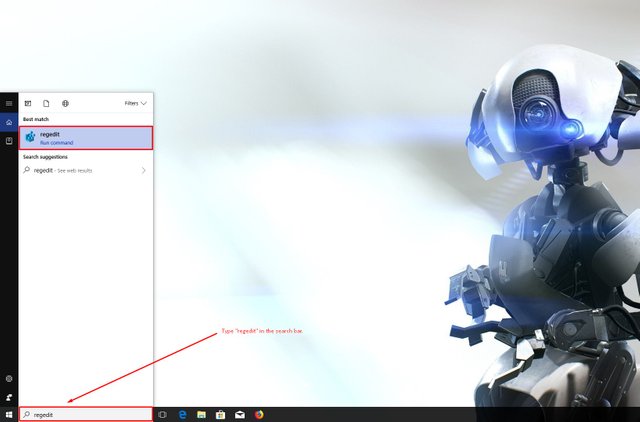Click the 'Search suggestions' heading text

click(45, 157)
